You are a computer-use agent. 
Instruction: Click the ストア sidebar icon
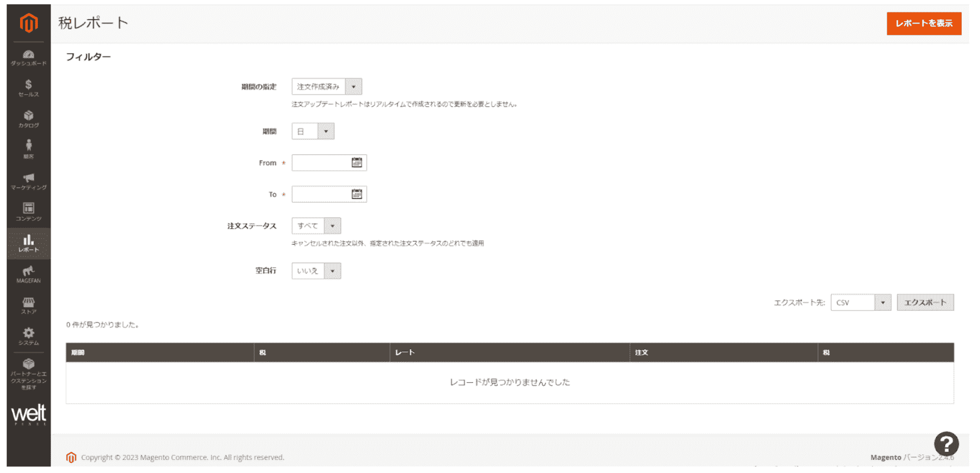28,304
